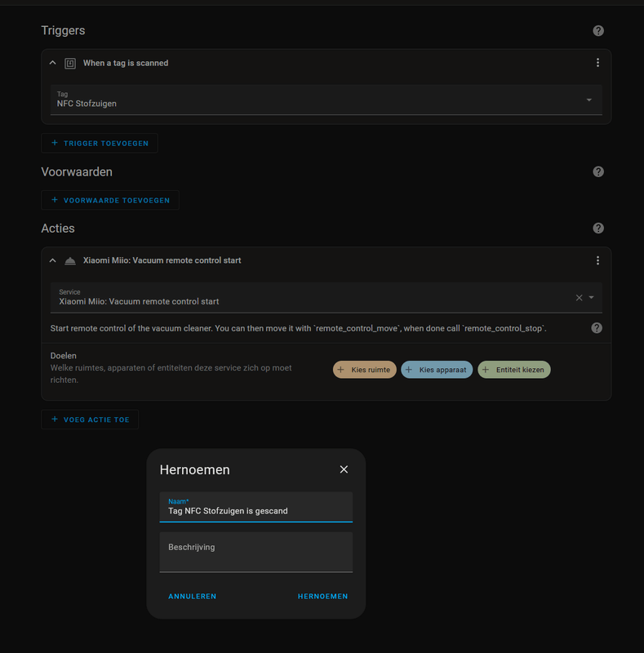
Task: Open help for the service description
Action: coord(597,328)
